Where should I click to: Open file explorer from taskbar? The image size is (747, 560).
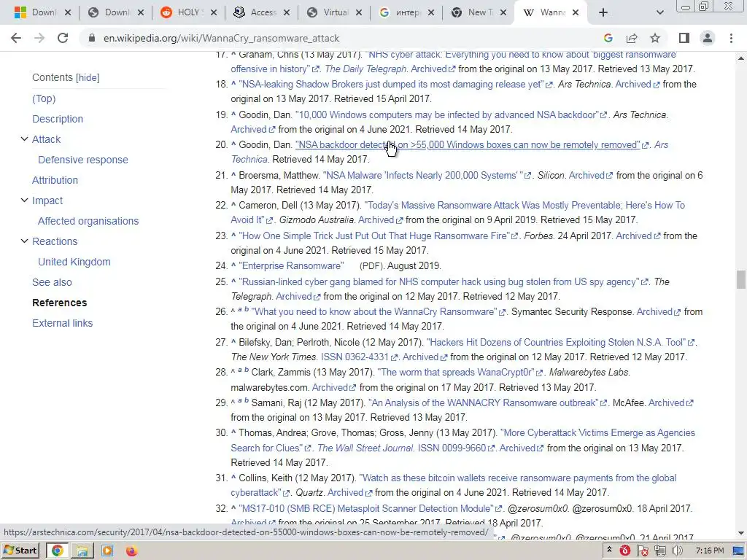coord(82,551)
